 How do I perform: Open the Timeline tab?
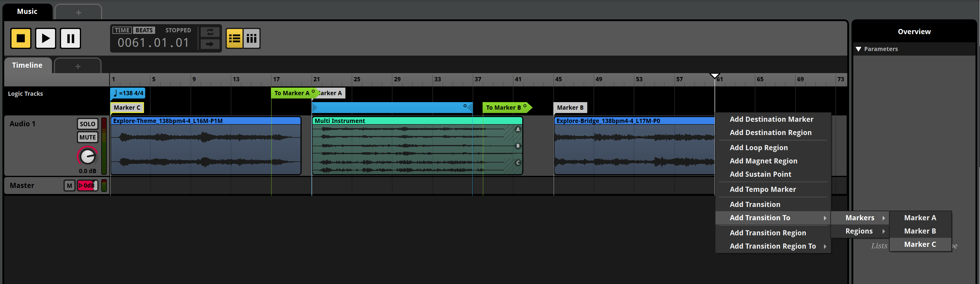(27, 65)
